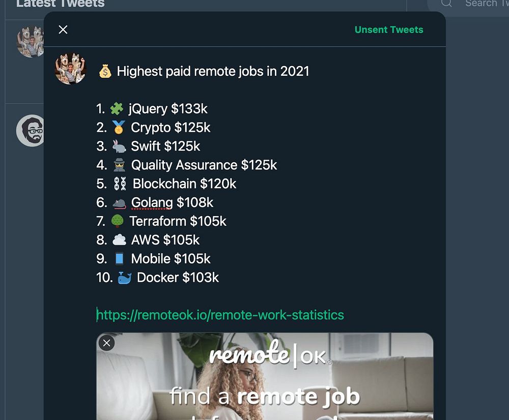Click the puzzle piece emoji beside jQuery
This screenshot has height=420, width=509.
click(x=117, y=109)
